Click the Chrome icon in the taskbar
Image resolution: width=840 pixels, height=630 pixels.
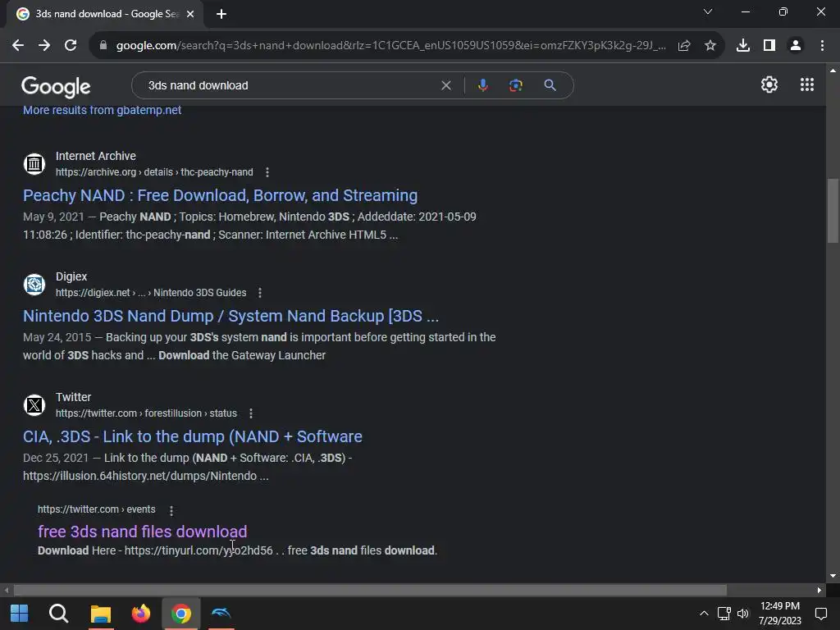[181, 614]
